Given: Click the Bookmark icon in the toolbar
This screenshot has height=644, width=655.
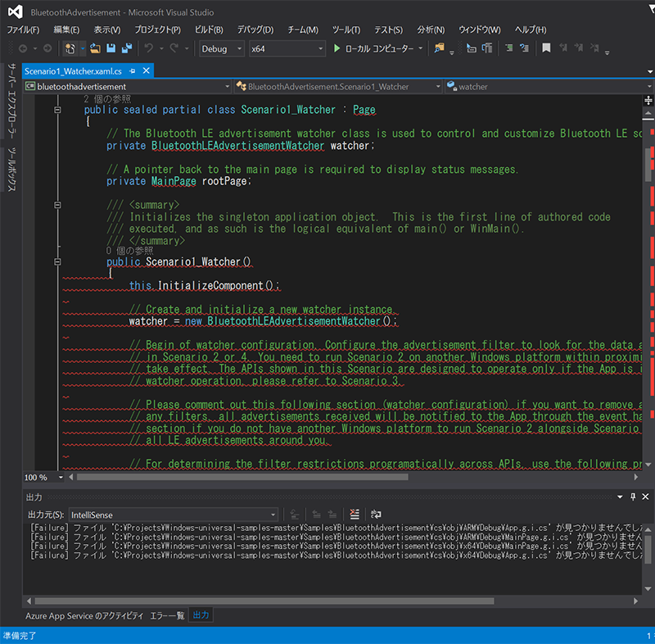Looking at the screenshot, I should (546, 49).
